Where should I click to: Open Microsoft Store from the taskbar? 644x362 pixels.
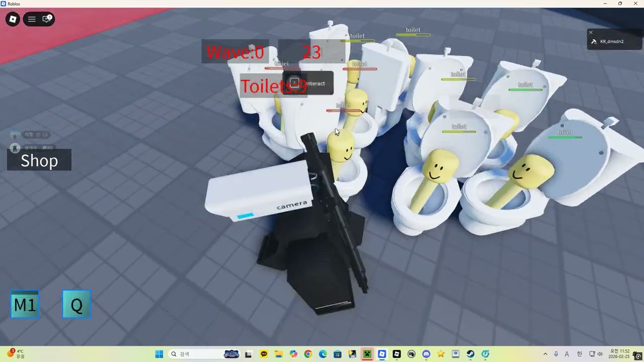(x=338, y=354)
